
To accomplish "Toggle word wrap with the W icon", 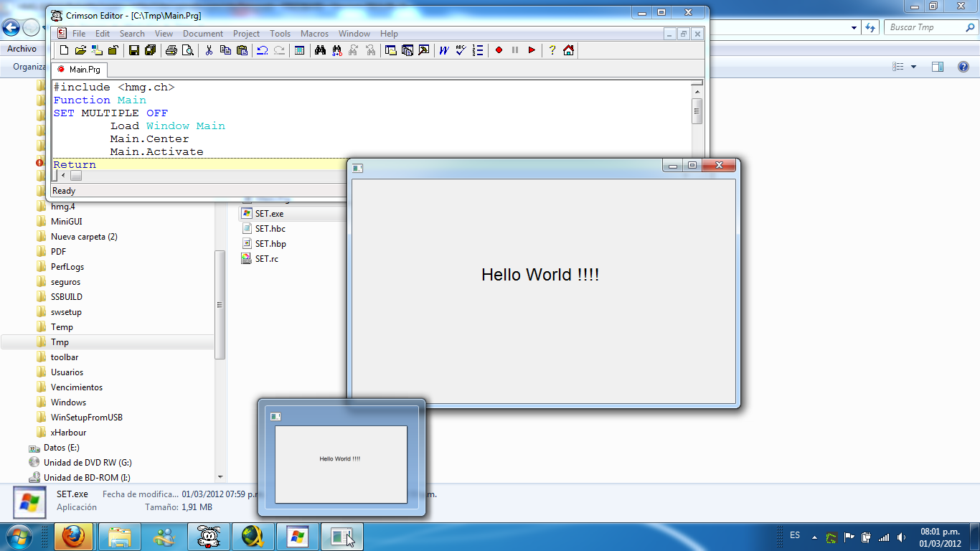I will pos(444,50).
